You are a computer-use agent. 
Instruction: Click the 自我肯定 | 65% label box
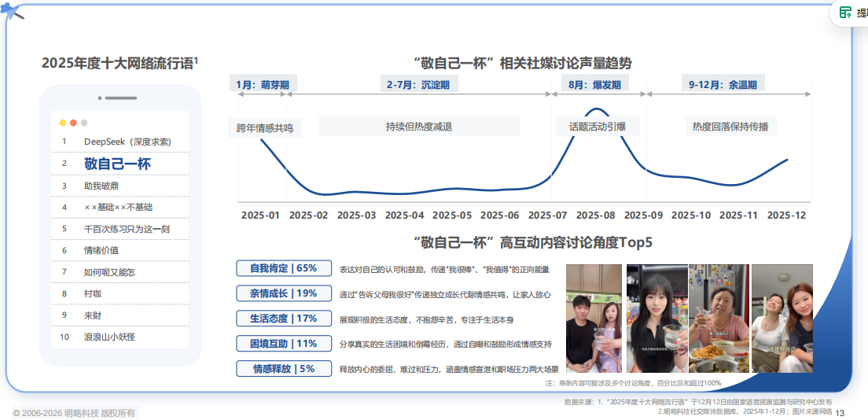click(284, 268)
